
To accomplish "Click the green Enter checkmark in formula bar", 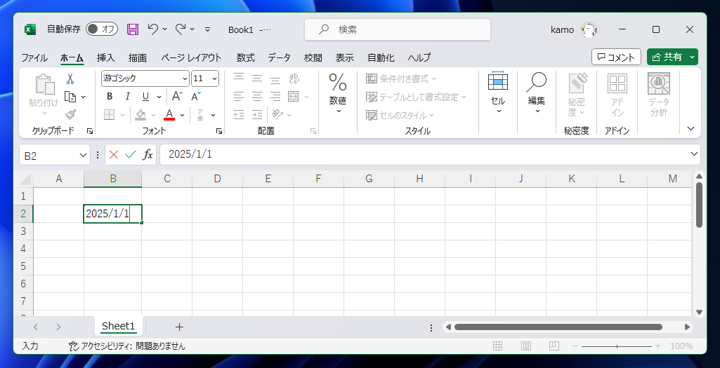I will point(130,155).
